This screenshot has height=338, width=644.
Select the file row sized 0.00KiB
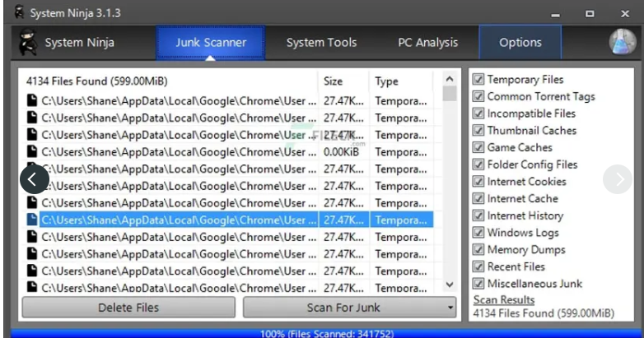230,152
